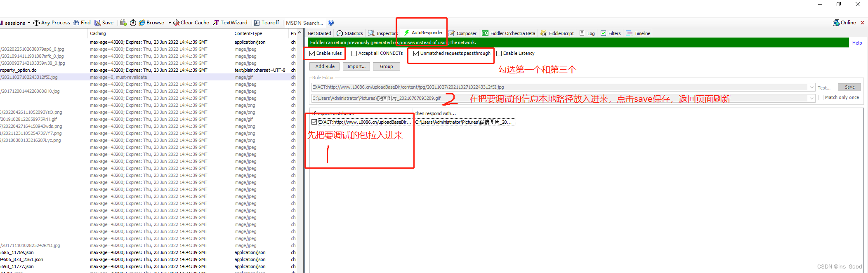Switch to the Timeline tab
The width and height of the screenshot is (868, 273).
click(x=638, y=33)
